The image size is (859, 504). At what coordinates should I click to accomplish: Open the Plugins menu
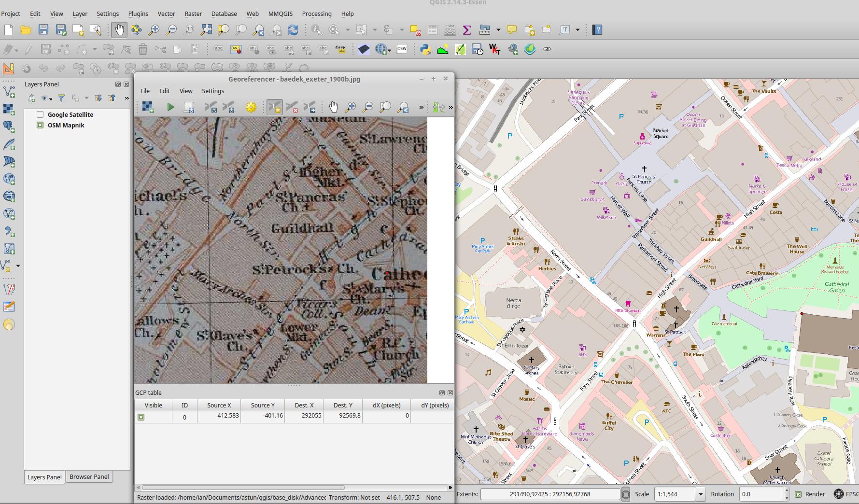click(x=138, y=14)
